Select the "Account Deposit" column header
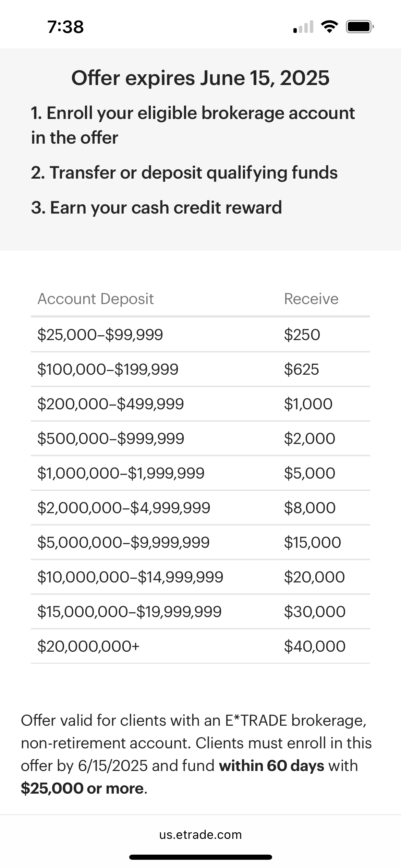Viewport: 401px width, 868px height. click(x=96, y=299)
